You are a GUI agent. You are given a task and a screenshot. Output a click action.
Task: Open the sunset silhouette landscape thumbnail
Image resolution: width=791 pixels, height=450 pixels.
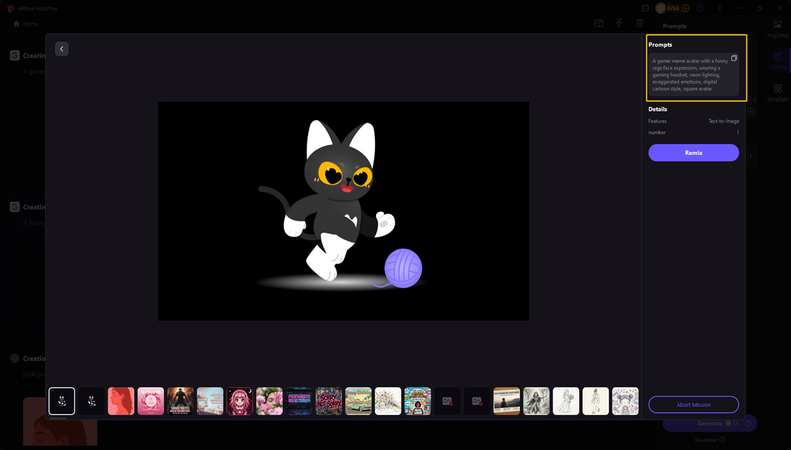click(506, 401)
